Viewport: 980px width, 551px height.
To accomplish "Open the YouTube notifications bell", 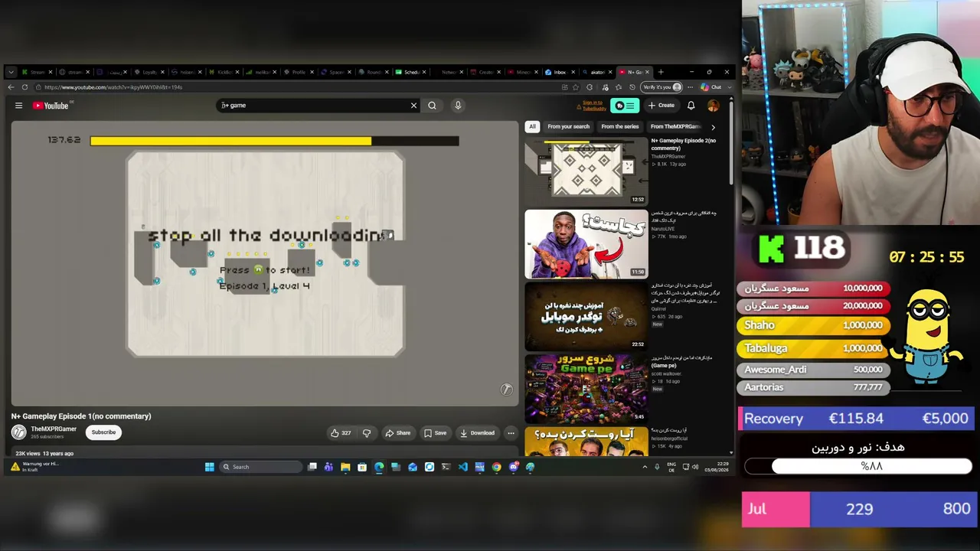I will pyautogui.click(x=691, y=106).
